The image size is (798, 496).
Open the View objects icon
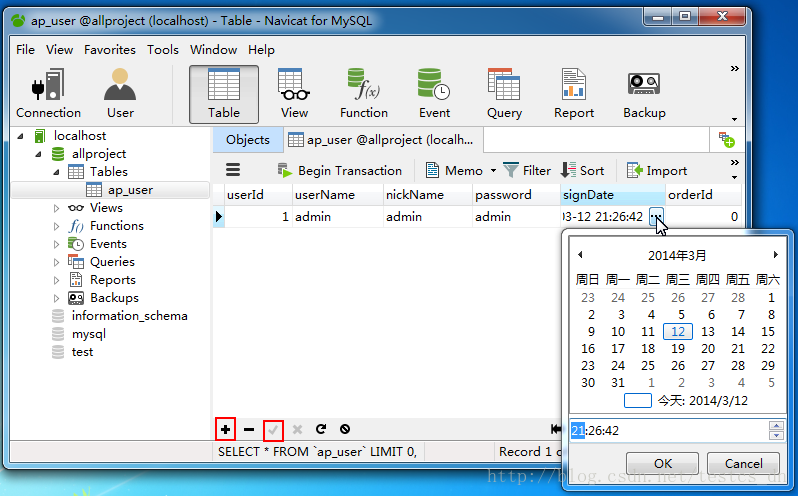(x=294, y=94)
